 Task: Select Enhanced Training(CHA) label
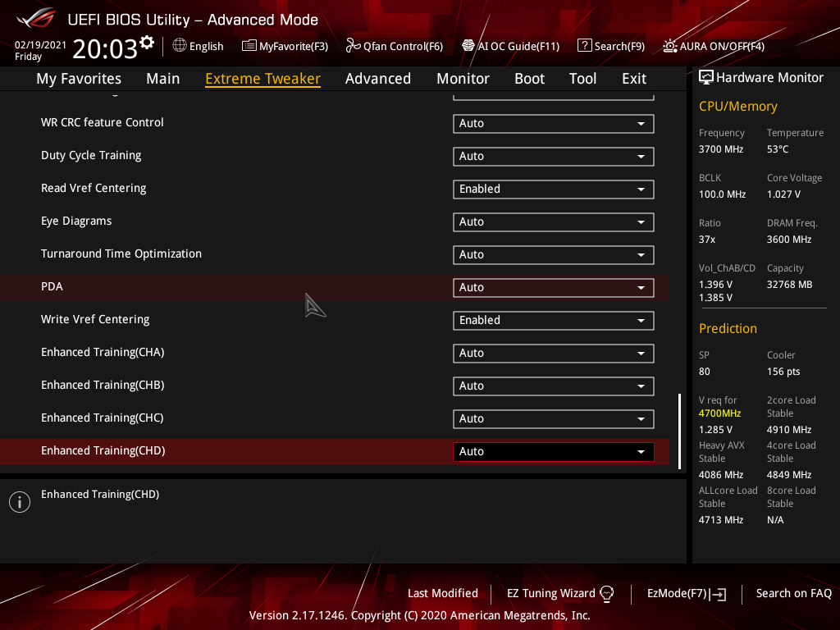click(103, 353)
